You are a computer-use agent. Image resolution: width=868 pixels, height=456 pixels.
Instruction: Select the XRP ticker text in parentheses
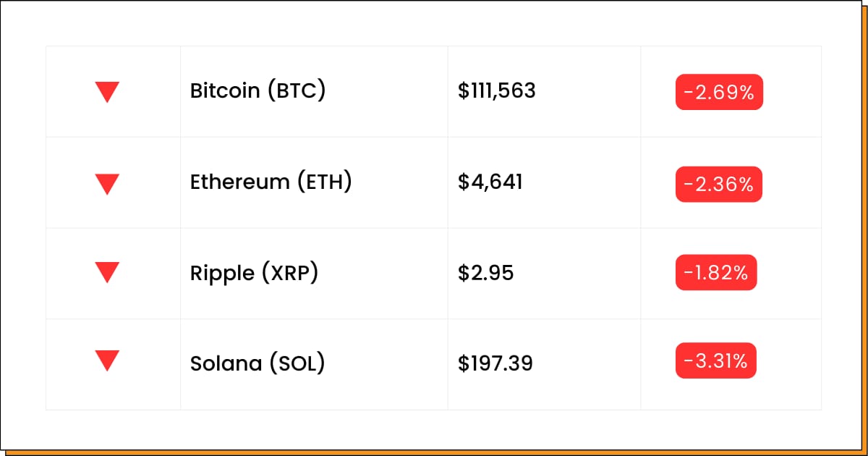289,274
